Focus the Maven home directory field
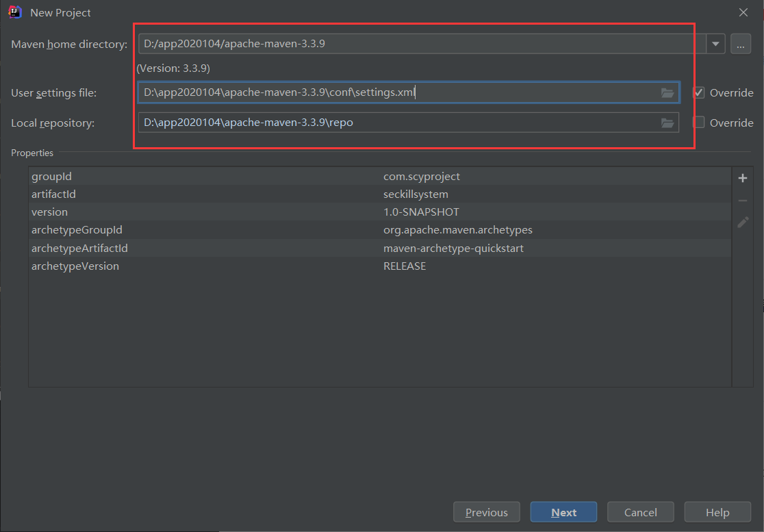This screenshot has height=532, width=764. (x=422, y=44)
